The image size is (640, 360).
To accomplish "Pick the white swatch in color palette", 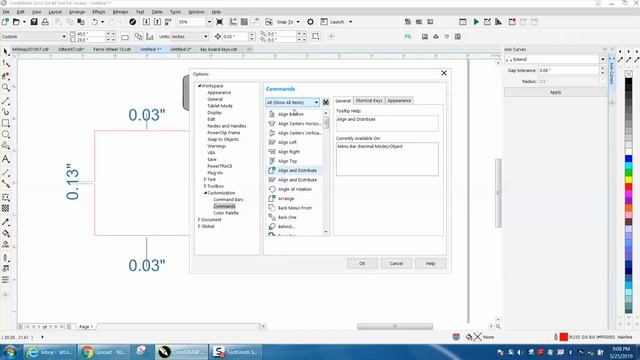I will coord(629,152).
